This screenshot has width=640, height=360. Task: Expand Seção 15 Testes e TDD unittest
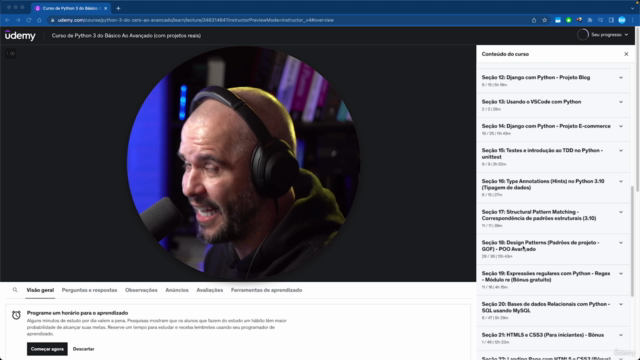(621, 151)
